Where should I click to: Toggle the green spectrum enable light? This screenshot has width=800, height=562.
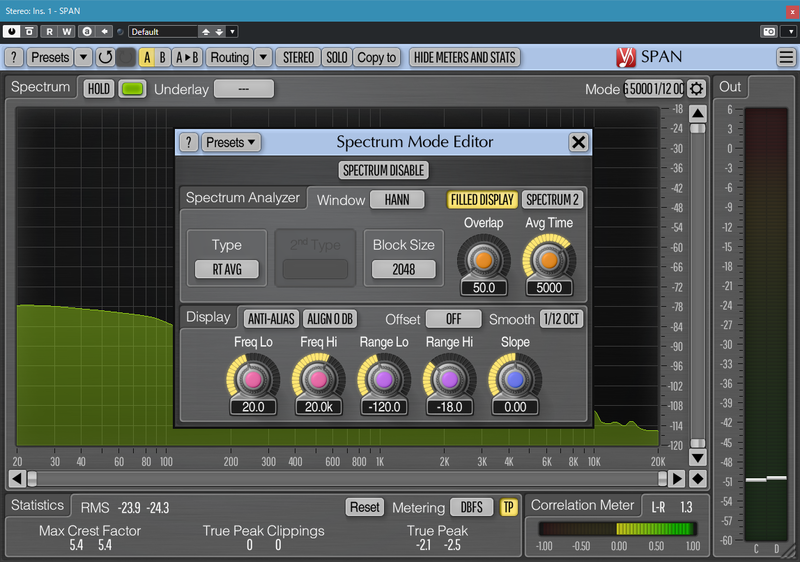pos(132,89)
